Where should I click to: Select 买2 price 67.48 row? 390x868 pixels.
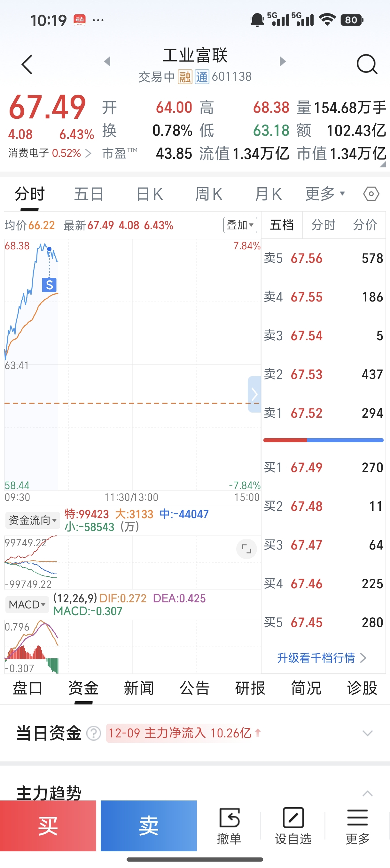[x=324, y=506]
